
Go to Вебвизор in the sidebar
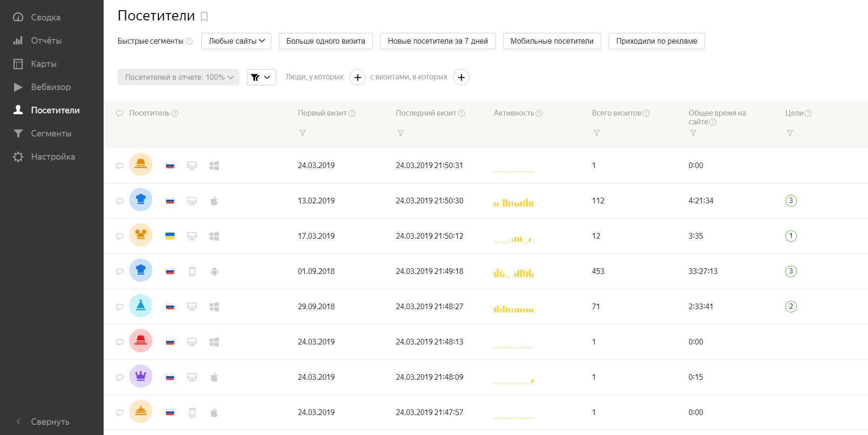coord(51,87)
